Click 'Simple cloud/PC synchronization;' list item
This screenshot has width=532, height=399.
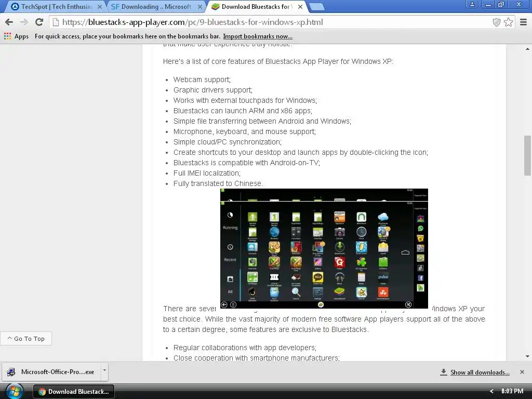(x=228, y=142)
